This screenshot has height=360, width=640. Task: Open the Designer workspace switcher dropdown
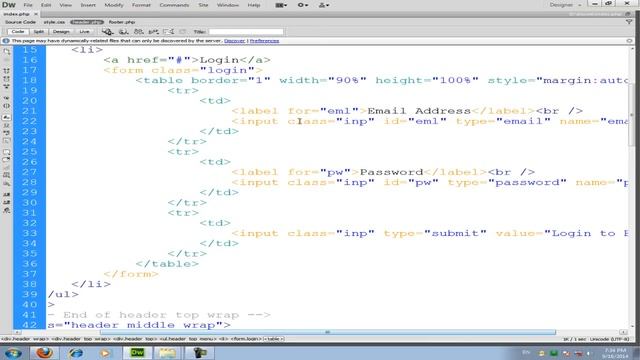click(565, 5)
